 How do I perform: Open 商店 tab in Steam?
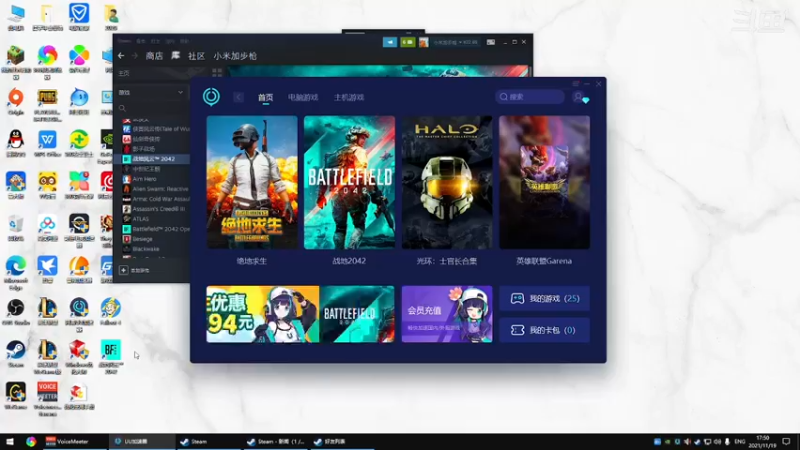click(x=154, y=56)
